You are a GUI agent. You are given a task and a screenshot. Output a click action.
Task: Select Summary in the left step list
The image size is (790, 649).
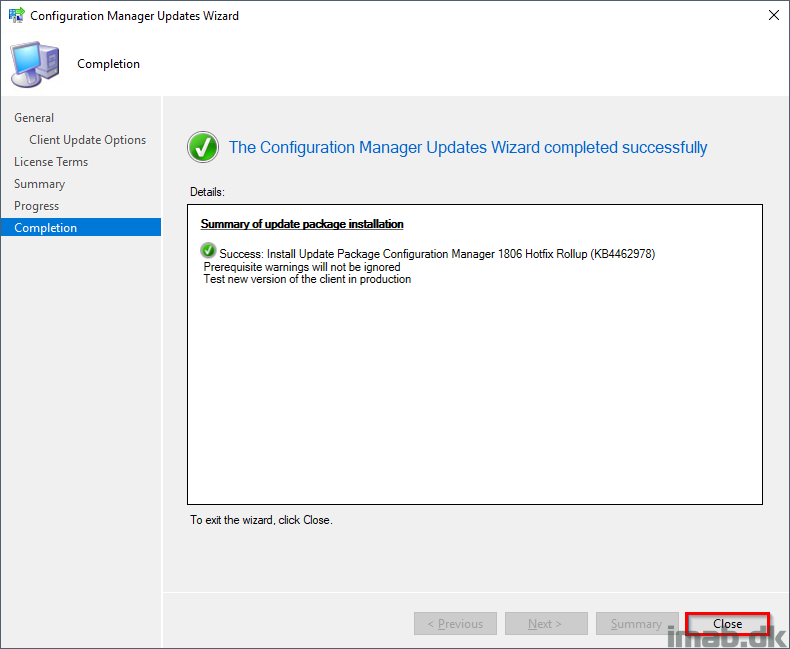pyautogui.click(x=39, y=184)
